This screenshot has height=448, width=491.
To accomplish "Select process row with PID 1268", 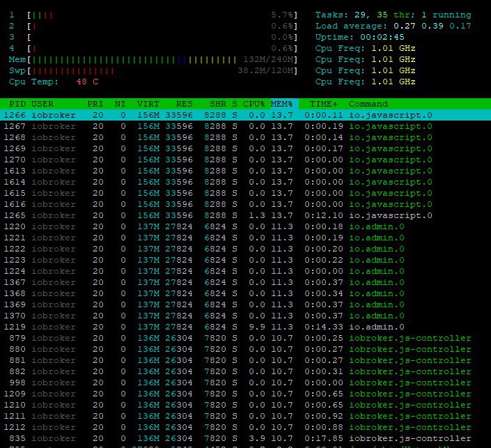I will (x=245, y=137).
